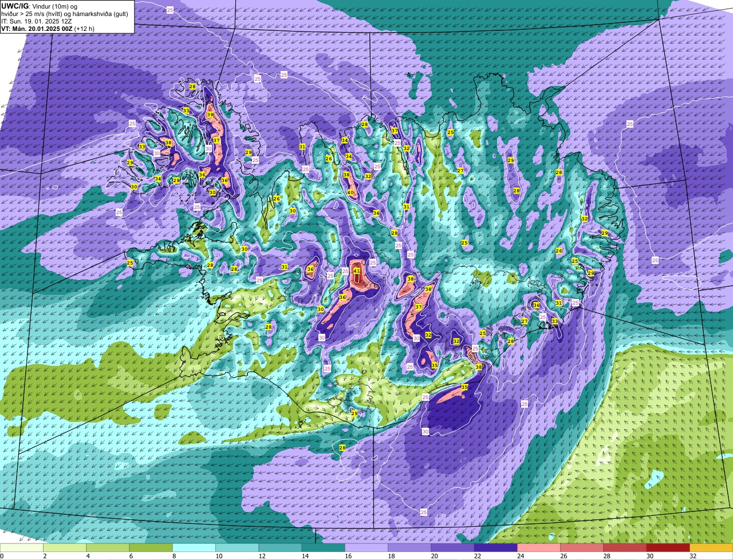Screen dimensions: 733x560
Task: Click the valid time "VT: Mán. 20.01.2025 00Z (+12 h)"
Action: coord(48,29)
